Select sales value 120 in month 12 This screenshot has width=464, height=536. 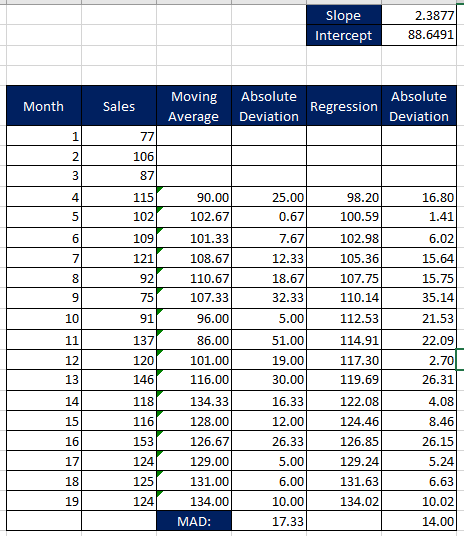(119, 360)
